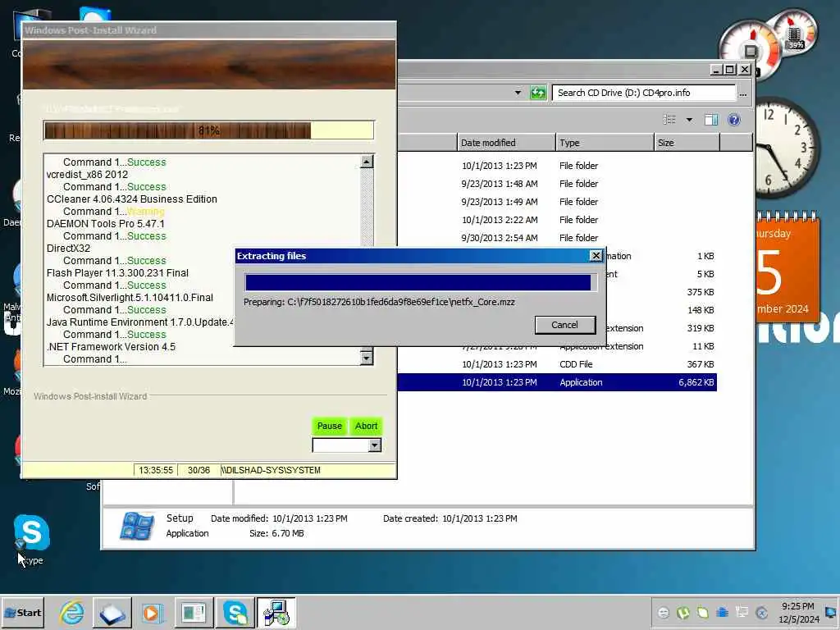This screenshot has height=630, width=840.
Task: Select the CDD File row of 367 KB
Action: (557, 364)
